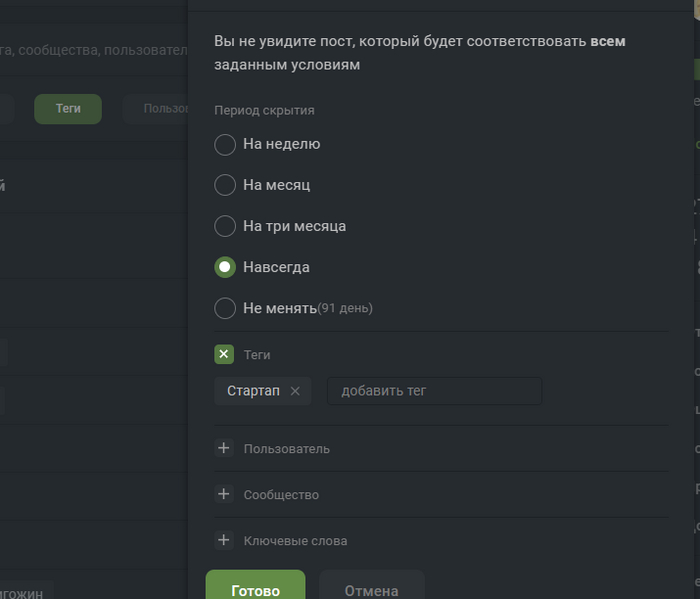
Task: Expand the Пользователь condition by its label
Action: 287,449
